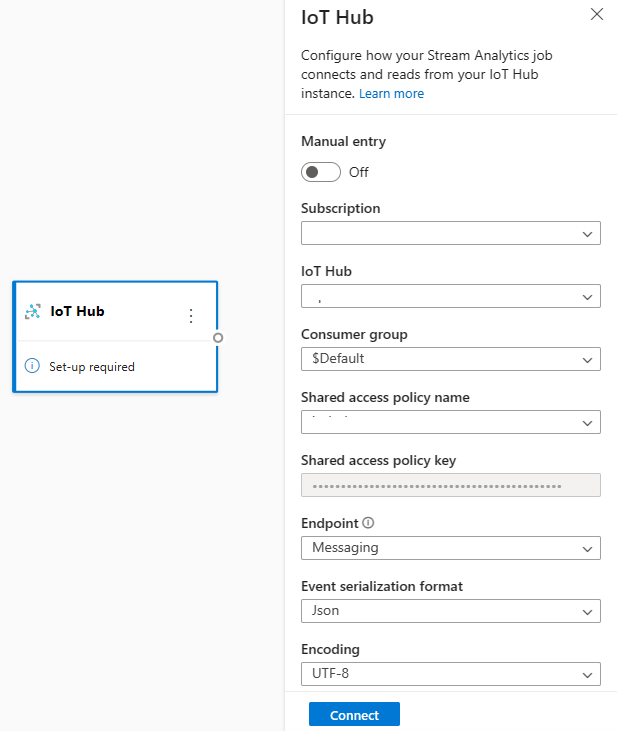Open the IoT Hub node three-dot menu
Viewport: 617px width, 731px height.
coord(191,316)
